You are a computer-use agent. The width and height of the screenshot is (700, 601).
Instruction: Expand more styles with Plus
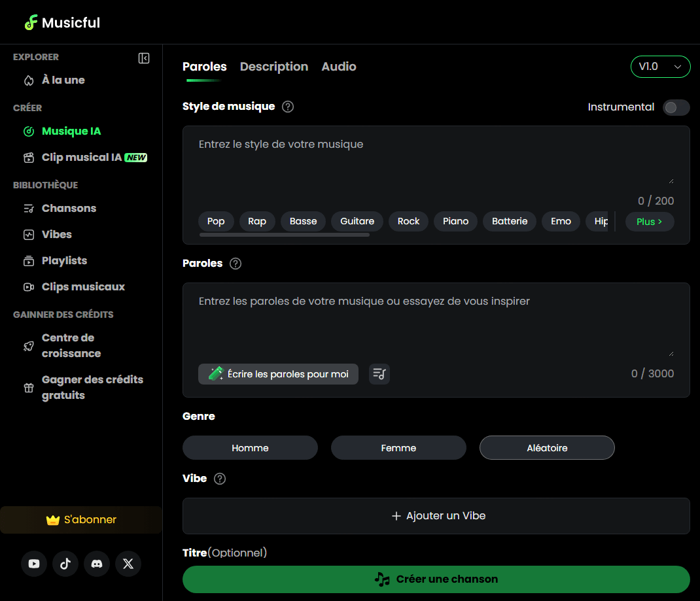point(649,221)
